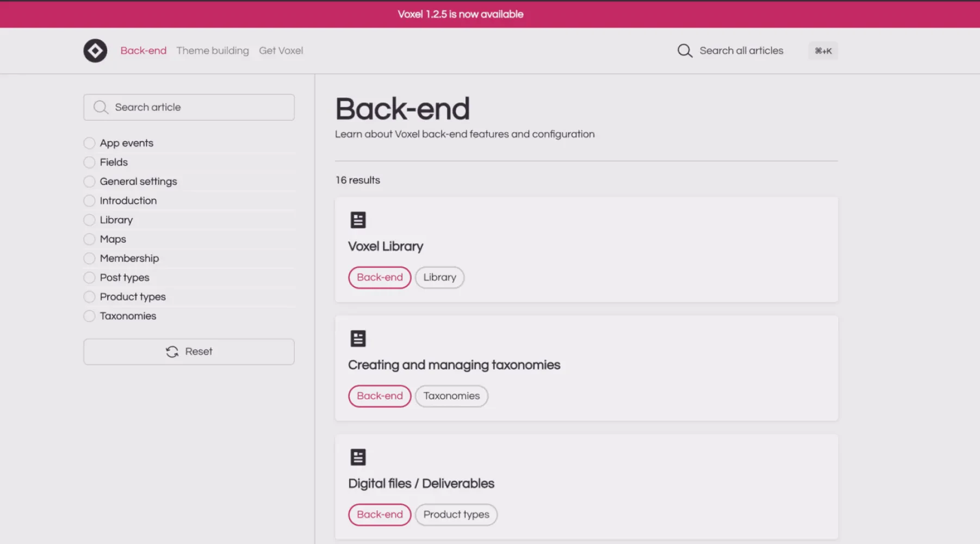
Task: Open the Voxel 1.2.5 is now available banner
Action: (461, 14)
